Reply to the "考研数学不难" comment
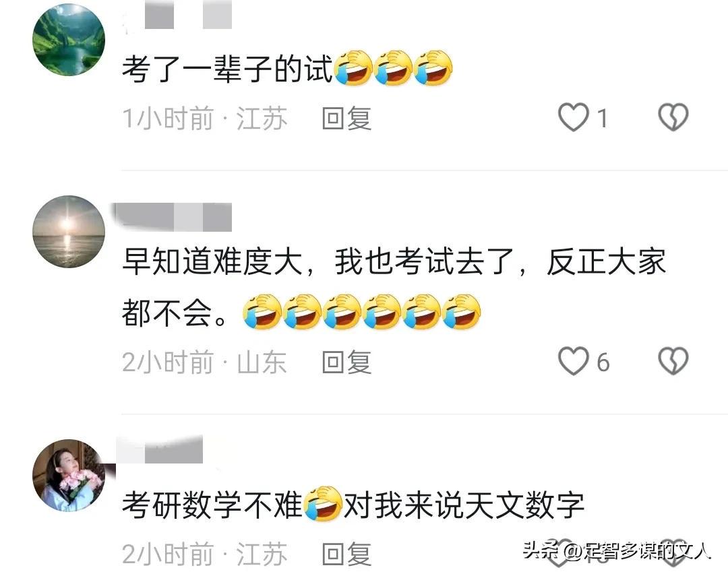The height and width of the screenshot is (576, 728). [347, 554]
